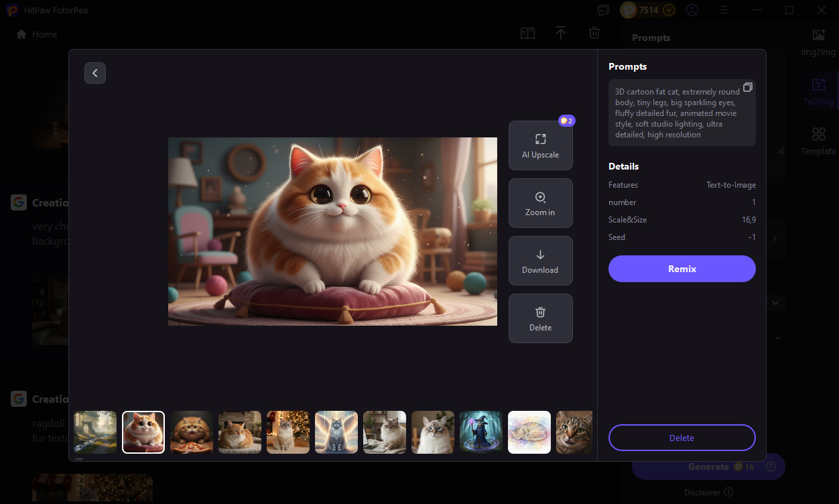Image resolution: width=839 pixels, height=504 pixels.
Task: Expand the lower dropdown chevron above Generate
Action: (777, 337)
